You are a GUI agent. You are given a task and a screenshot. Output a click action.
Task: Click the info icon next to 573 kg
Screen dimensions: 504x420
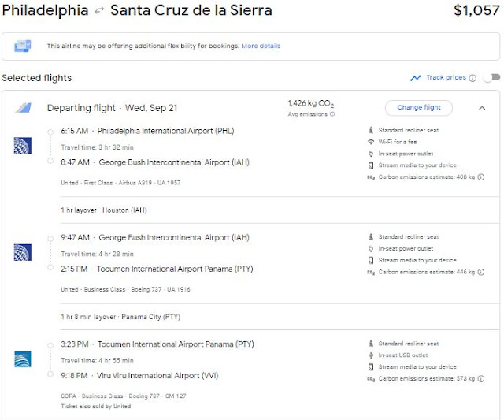[480, 379]
